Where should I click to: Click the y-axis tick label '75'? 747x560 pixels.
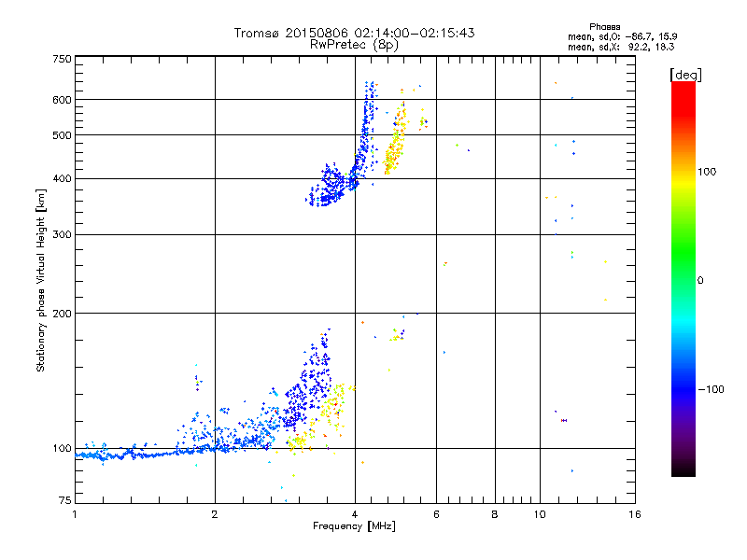click(65, 500)
